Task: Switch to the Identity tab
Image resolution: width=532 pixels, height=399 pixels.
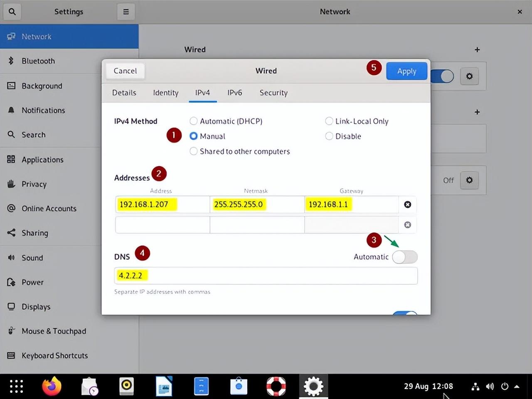Action: click(165, 92)
